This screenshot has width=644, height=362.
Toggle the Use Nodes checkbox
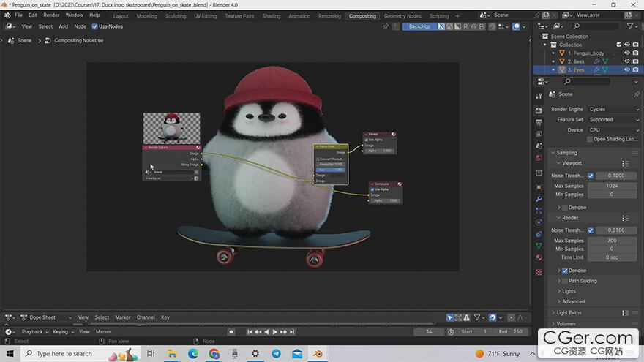[x=95, y=26]
